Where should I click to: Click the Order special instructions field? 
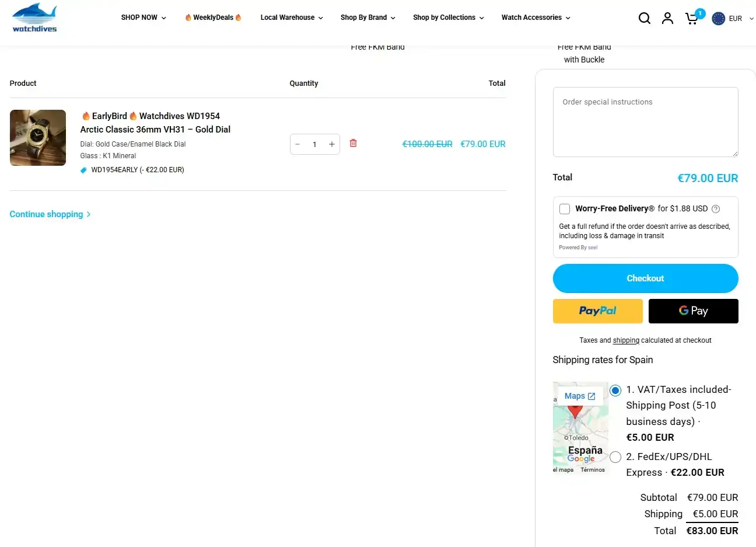tap(645, 122)
